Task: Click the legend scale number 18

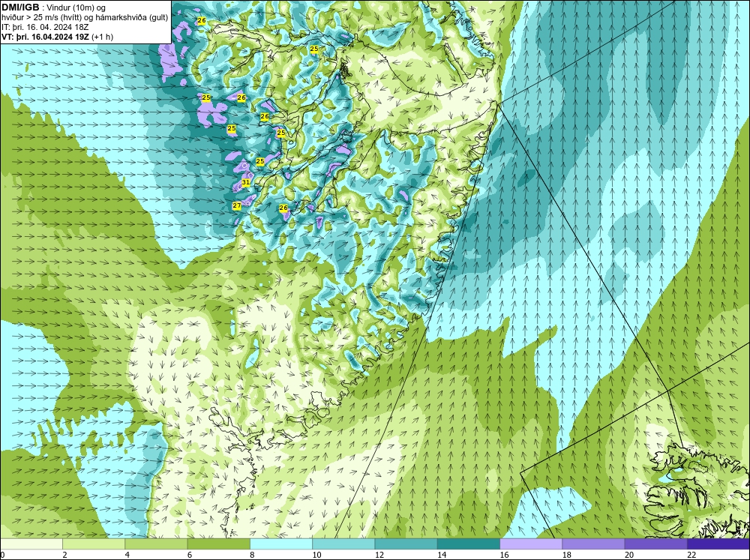Action: coord(567,555)
